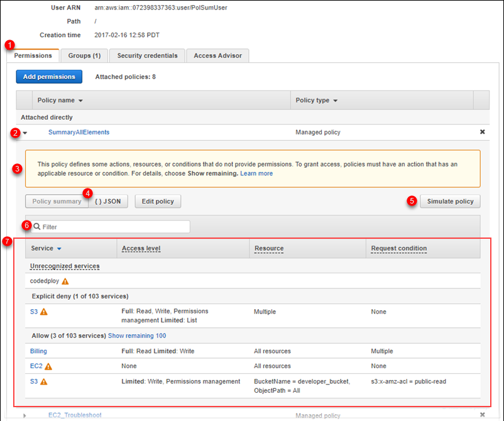Screen dimensions: 504x421
Task: Click Show remaining 100 link
Action: pos(137,336)
